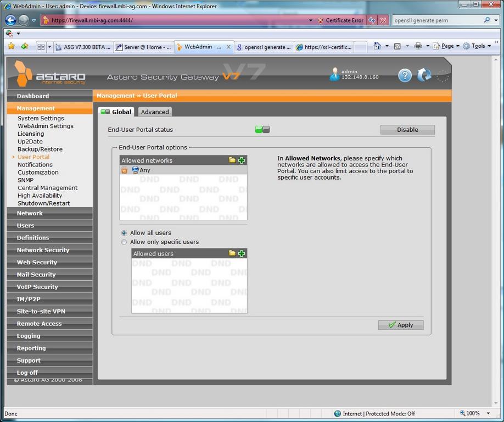Click the WebAdmin reload arrows icon

[x=424, y=75]
